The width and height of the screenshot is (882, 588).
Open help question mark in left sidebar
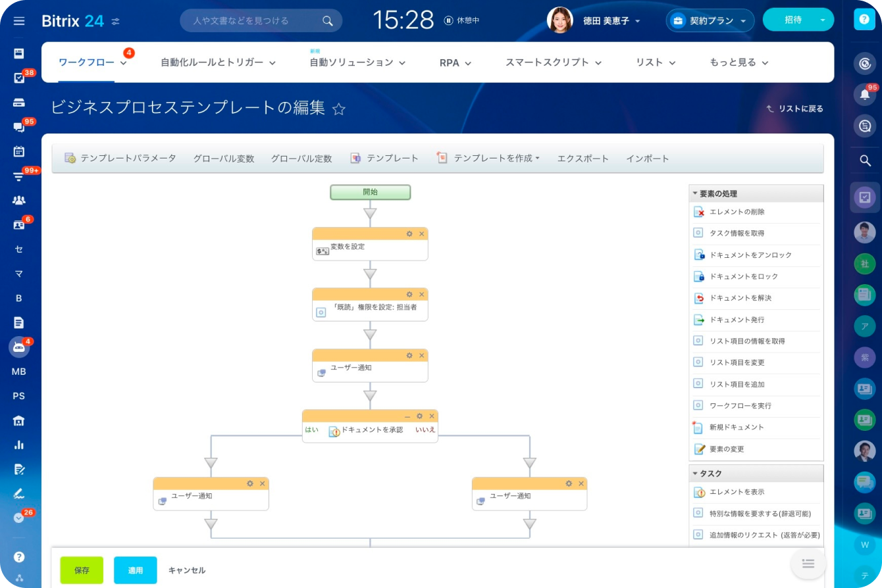pos(19,556)
